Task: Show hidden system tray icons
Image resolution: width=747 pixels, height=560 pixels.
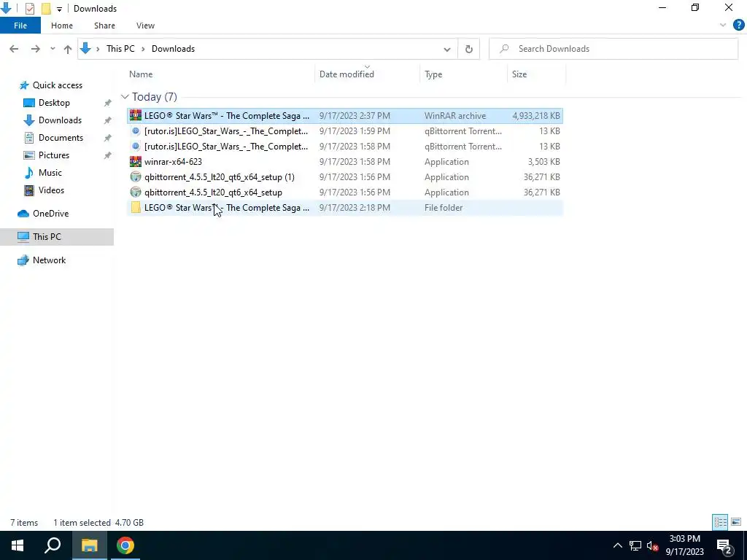Action: pos(617,545)
